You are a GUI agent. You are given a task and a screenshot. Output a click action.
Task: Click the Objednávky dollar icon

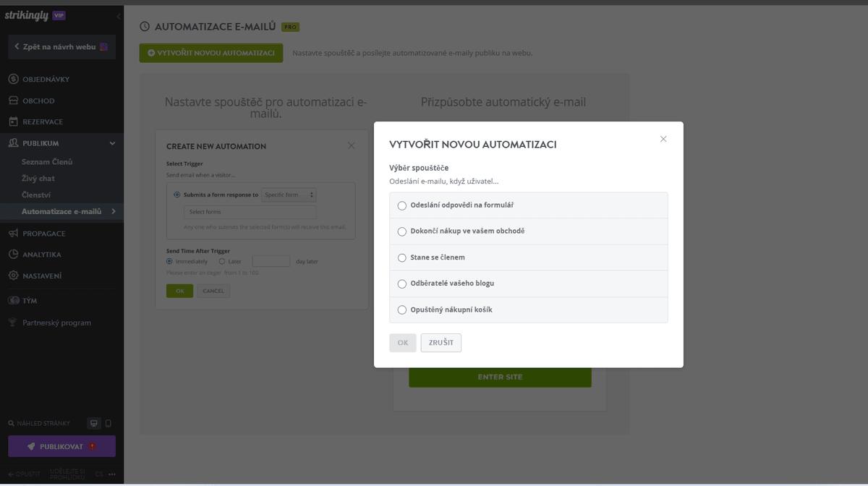(14, 79)
